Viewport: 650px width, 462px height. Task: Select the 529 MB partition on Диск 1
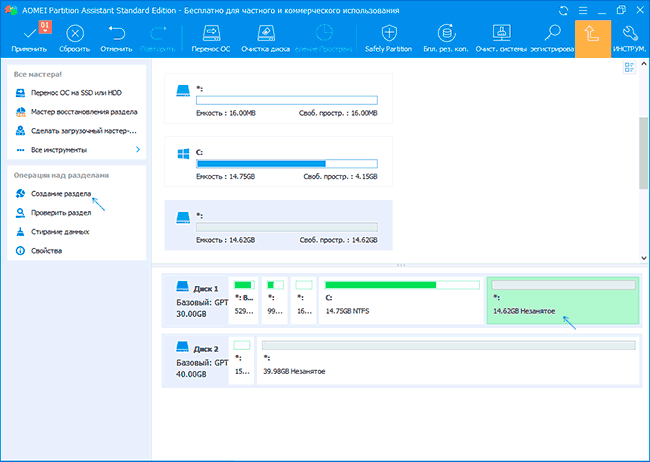pyautogui.click(x=244, y=301)
